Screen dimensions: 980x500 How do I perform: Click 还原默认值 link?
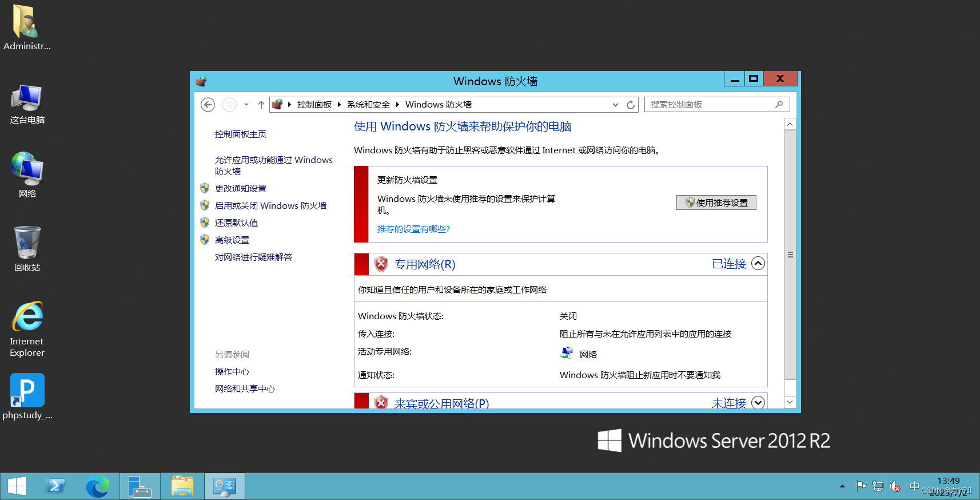(x=236, y=223)
